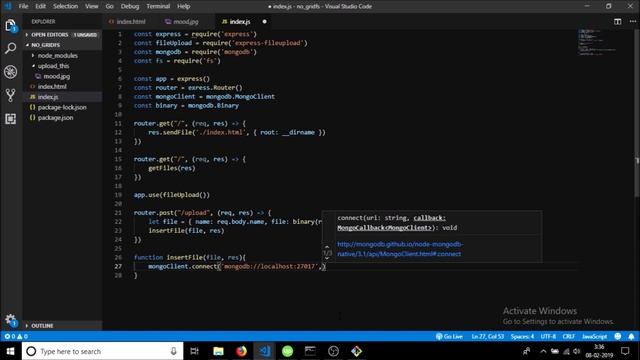
Task: Open the Action Center notifications
Action: pyautogui.click(x=625, y=351)
